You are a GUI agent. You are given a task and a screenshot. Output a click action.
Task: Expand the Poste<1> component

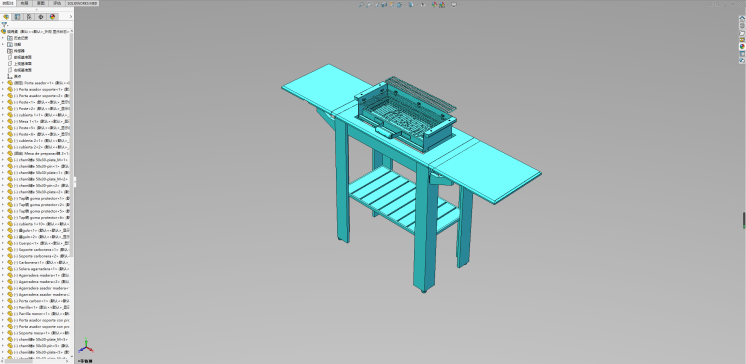pos(3,102)
